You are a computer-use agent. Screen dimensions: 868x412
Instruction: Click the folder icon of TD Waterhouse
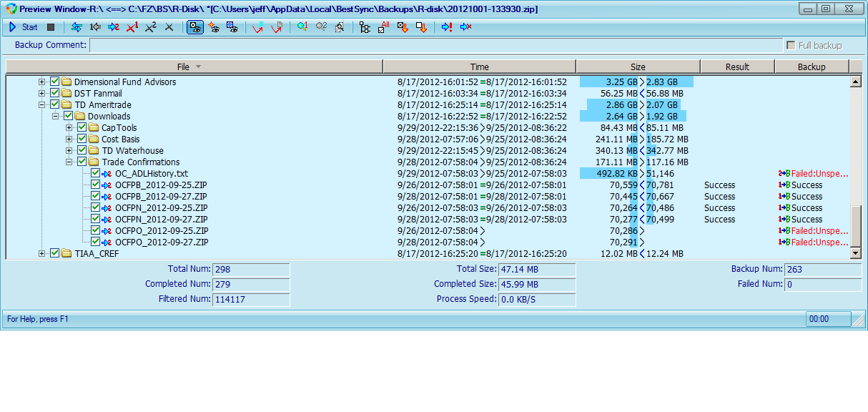(94, 151)
